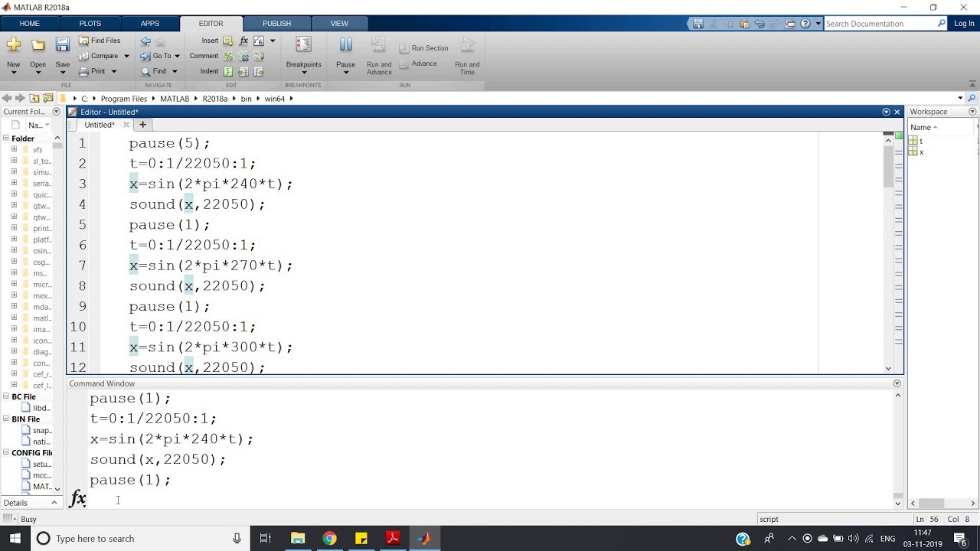Screen dimensions: 980x551
Task: Click Program Files in the address path
Action: [124, 99]
